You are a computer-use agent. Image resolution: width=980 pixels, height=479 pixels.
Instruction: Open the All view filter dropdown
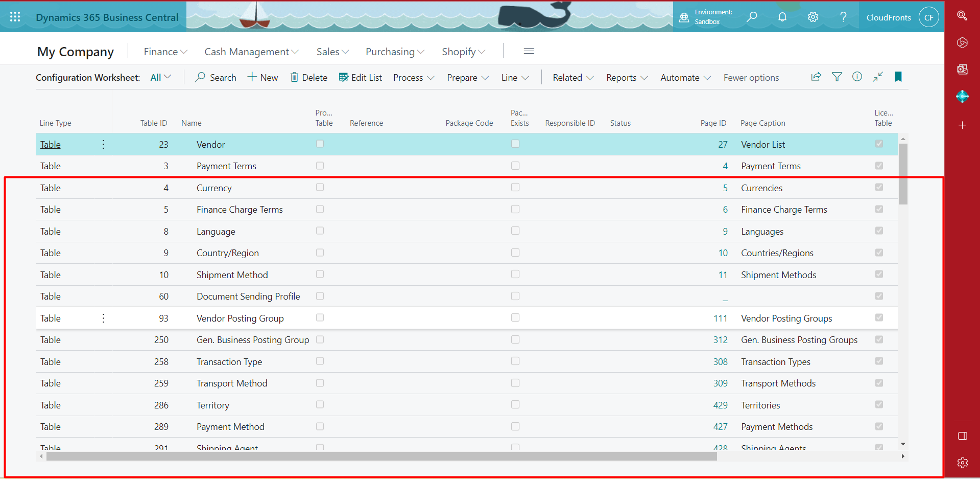click(x=160, y=77)
